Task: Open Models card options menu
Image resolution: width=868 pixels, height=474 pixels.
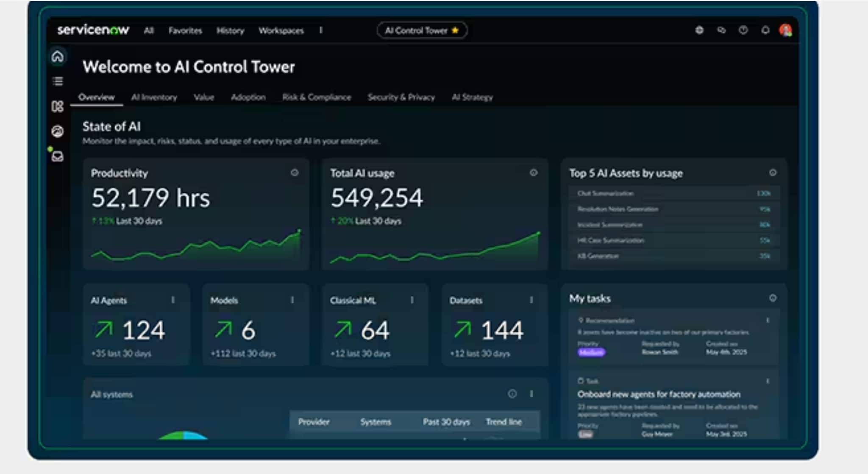Action: pos(292,300)
